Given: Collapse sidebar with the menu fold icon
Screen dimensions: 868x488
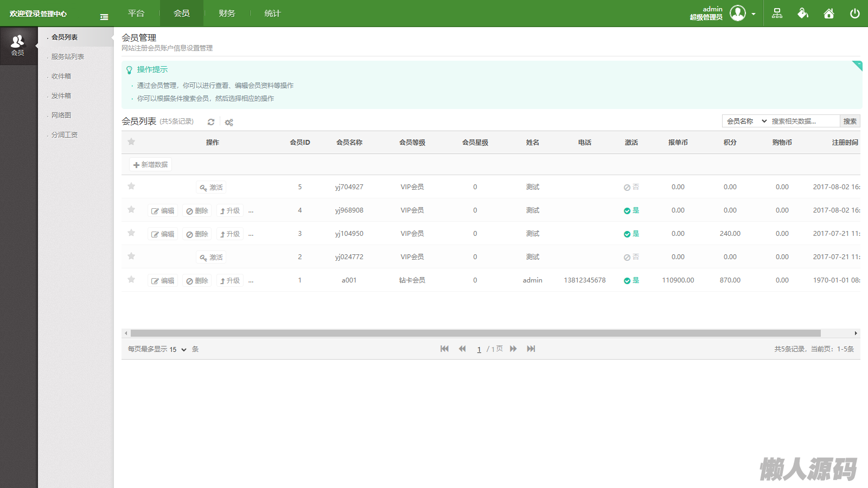Looking at the screenshot, I should (104, 17).
